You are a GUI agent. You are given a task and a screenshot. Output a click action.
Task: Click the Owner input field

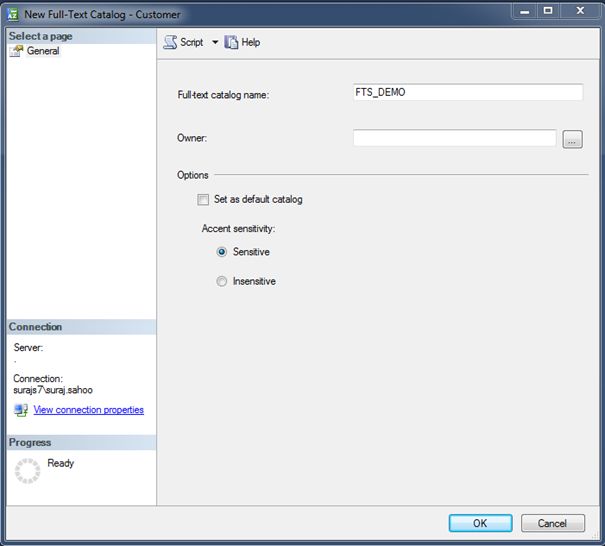coord(455,138)
